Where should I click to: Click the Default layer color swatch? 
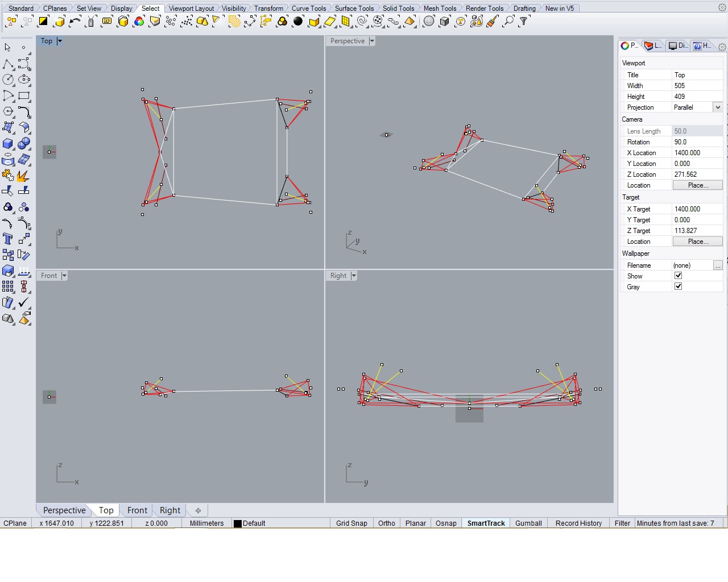pos(238,523)
